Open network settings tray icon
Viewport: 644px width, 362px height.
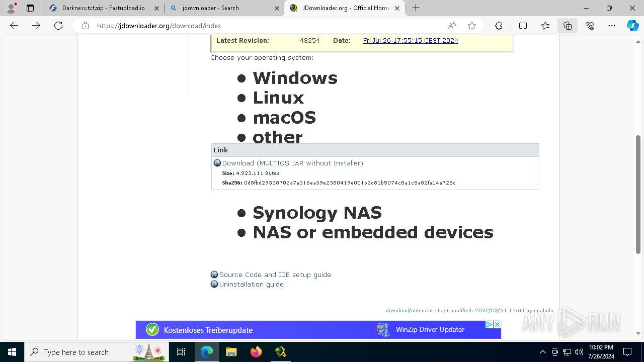[x=567, y=352]
